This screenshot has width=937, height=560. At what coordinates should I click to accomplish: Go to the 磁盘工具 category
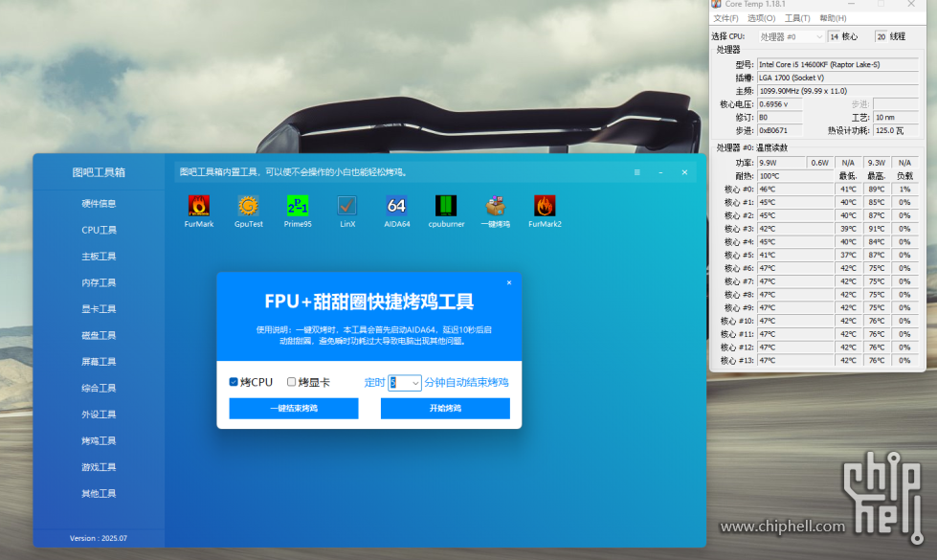tap(99, 335)
